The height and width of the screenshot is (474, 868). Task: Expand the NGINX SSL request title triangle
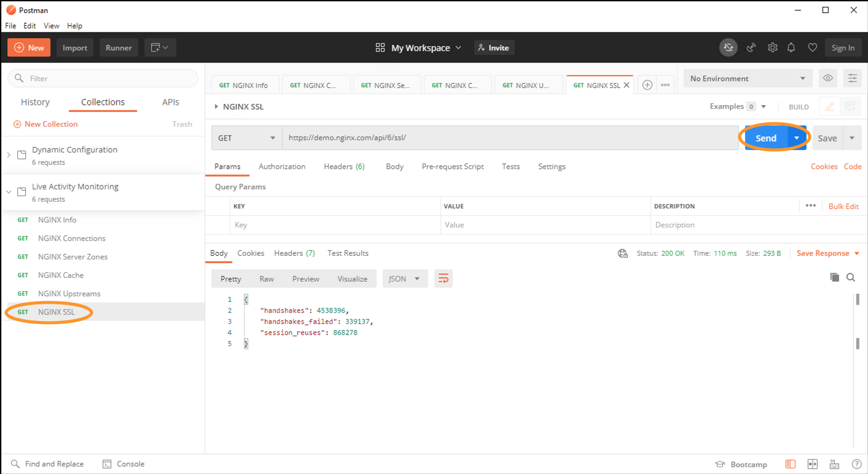click(216, 107)
